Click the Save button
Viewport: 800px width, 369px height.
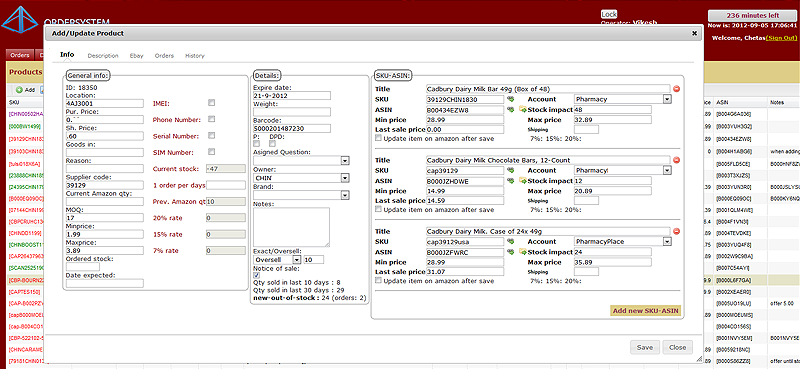[645, 348]
